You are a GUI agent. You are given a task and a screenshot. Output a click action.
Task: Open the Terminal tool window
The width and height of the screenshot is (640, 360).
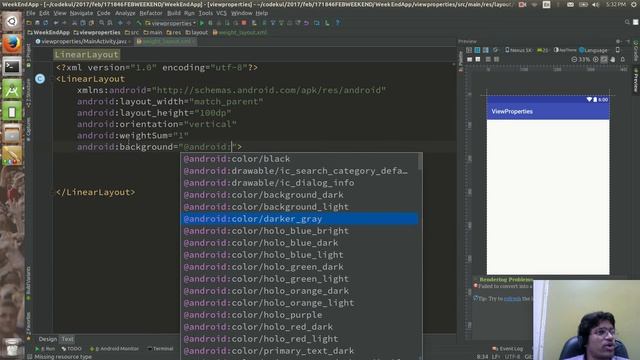(x=160, y=349)
